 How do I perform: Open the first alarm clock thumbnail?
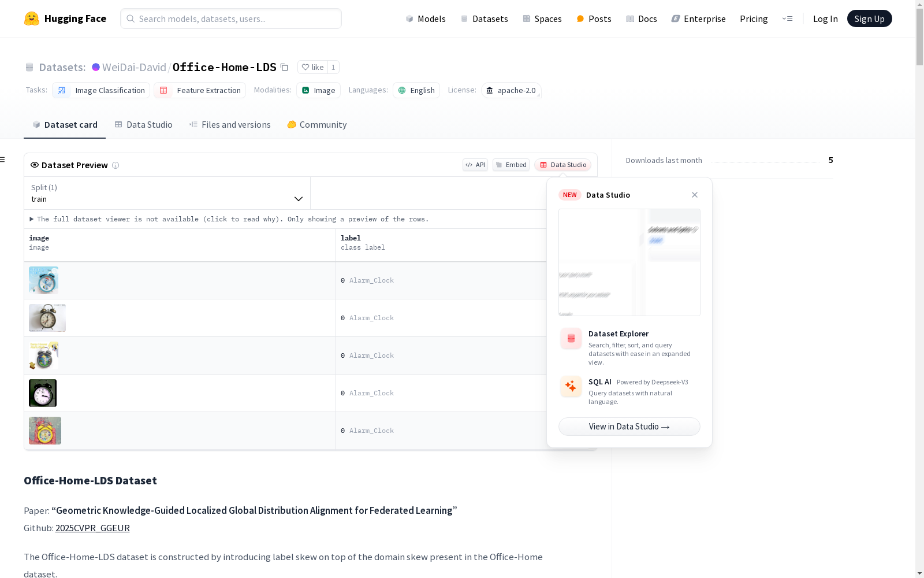pyautogui.click(x=44, y=280)
